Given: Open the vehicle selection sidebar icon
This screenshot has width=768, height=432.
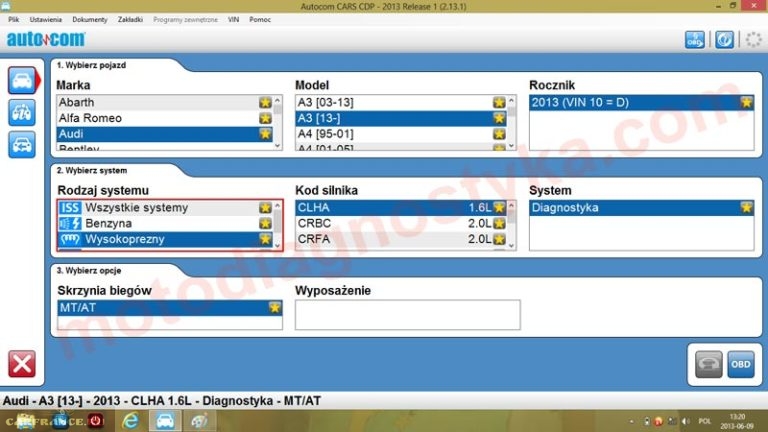Looking at the screenshot, I should pos(22,80).
